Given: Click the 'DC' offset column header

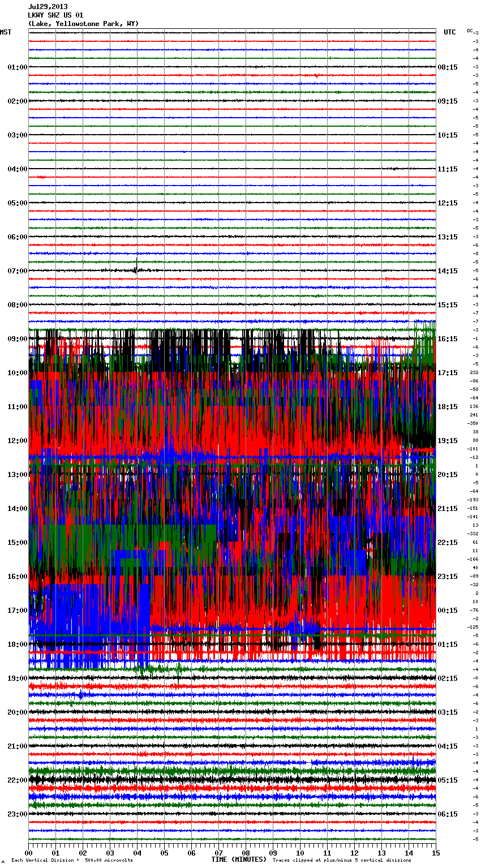Looking at the screenshot, I should pos(470,31).
